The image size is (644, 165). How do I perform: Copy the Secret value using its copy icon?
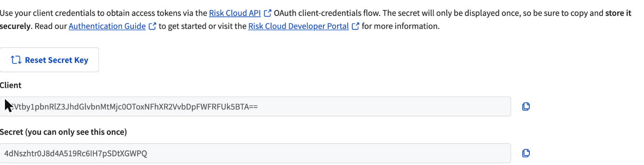pos(526,153)
